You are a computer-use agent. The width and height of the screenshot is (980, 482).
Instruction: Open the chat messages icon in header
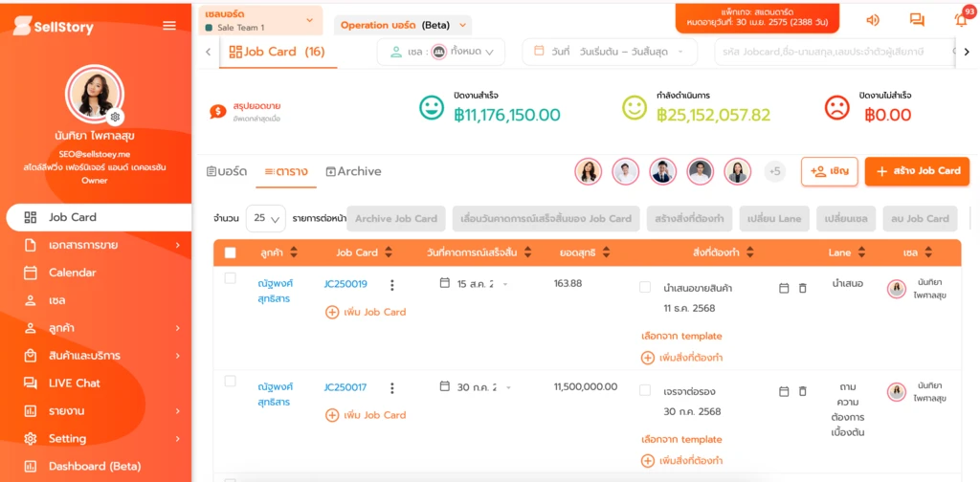tap(917, 20)
